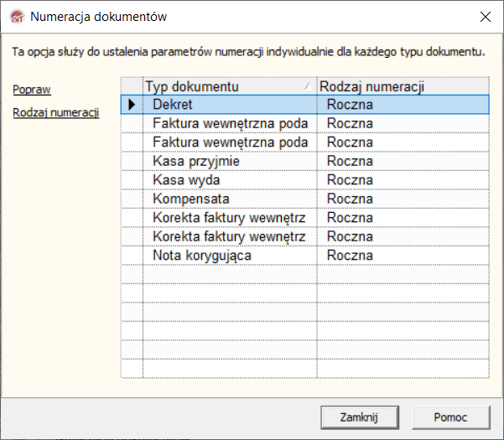The image size is (504, 440).
Task: Click the row selector beside Kasa wyda
Action: click(132, 180)
